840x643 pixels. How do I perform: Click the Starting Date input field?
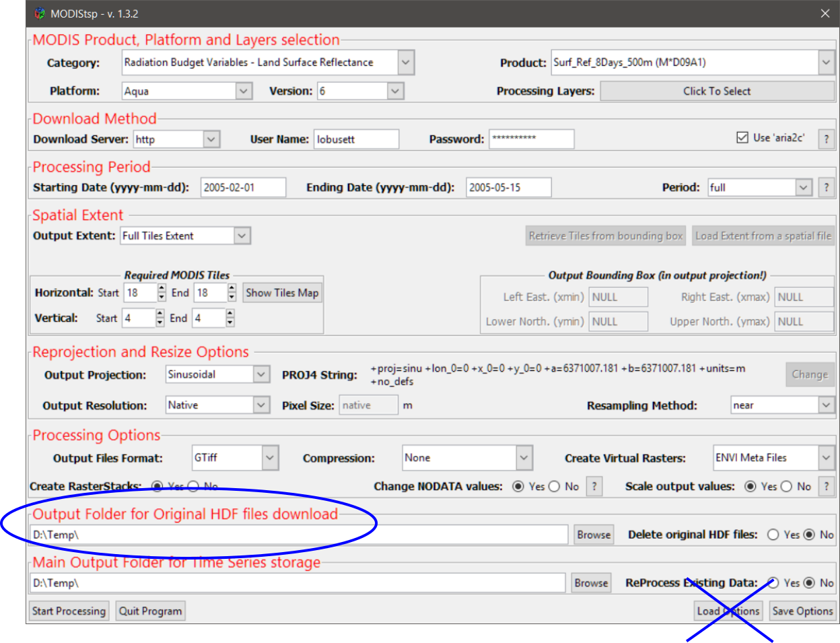[x=243, y=187]
